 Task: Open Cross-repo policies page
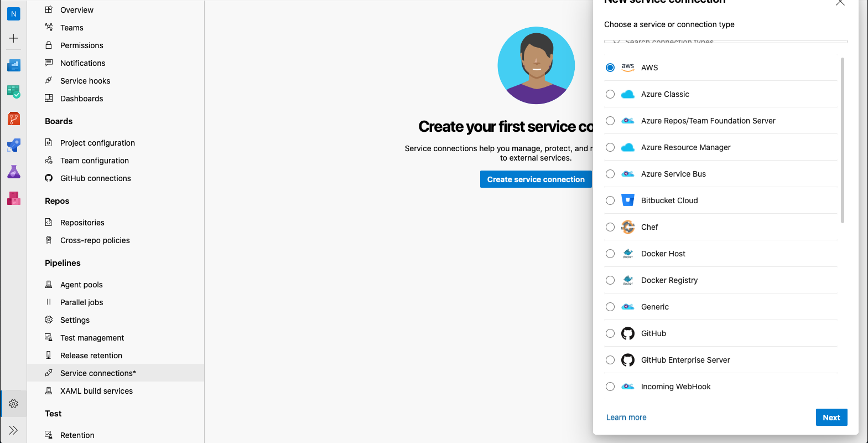(116, 240)
